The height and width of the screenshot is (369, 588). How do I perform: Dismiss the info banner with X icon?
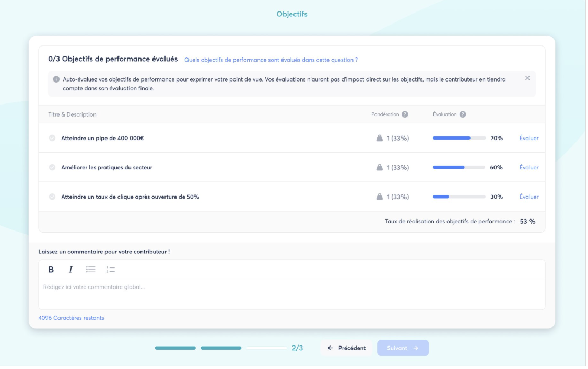[x=527, y=78]
